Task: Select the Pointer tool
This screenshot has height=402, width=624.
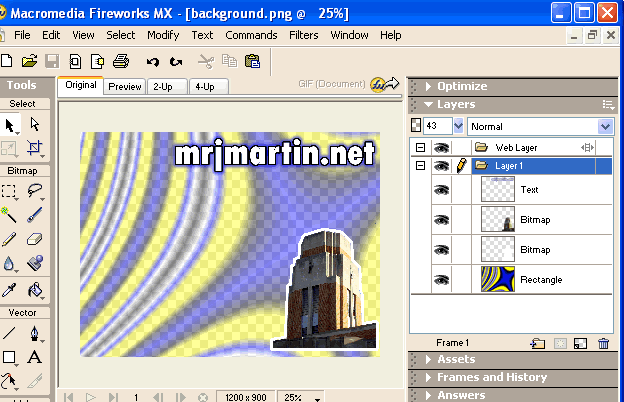Action: [x=11, y=125]
